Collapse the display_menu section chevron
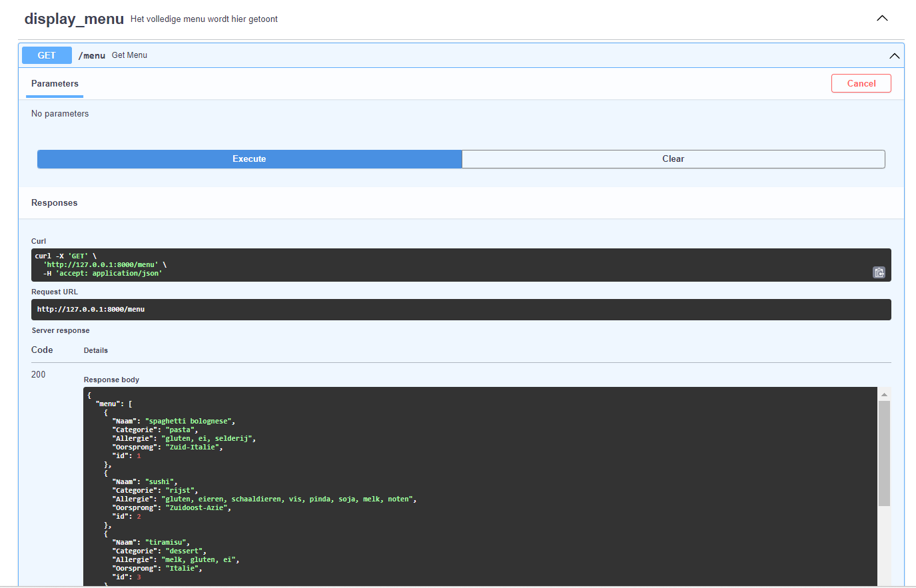Viewport: 916px width, 588px height. click(x=882, y=18)
